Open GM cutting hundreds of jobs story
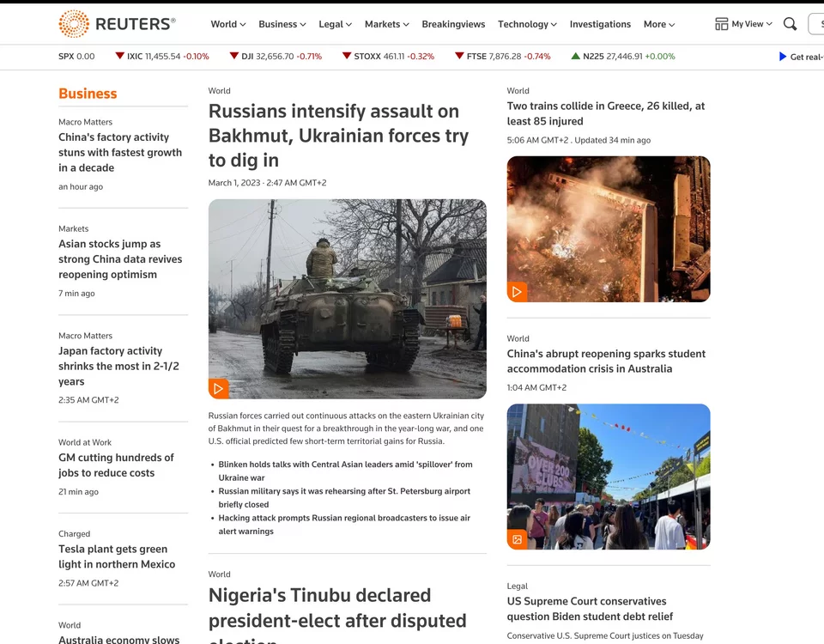The image size is (824, 644). (x=116, y=465)
